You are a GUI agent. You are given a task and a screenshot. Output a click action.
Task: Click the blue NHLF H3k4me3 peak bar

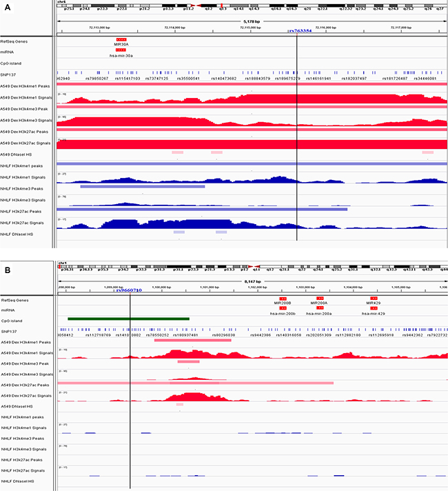tap(143, 186)
